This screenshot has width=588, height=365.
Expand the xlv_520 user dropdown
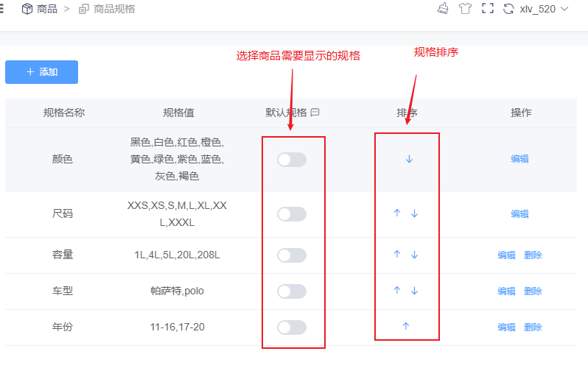tap(544, 9)
